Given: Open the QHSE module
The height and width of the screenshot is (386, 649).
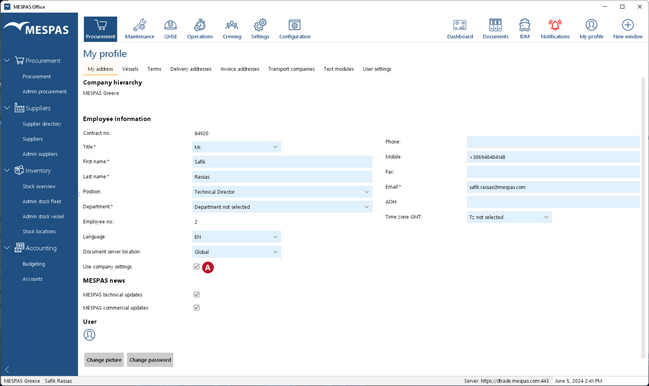Looking at the screenshot, I should click(x=170, y=29).
